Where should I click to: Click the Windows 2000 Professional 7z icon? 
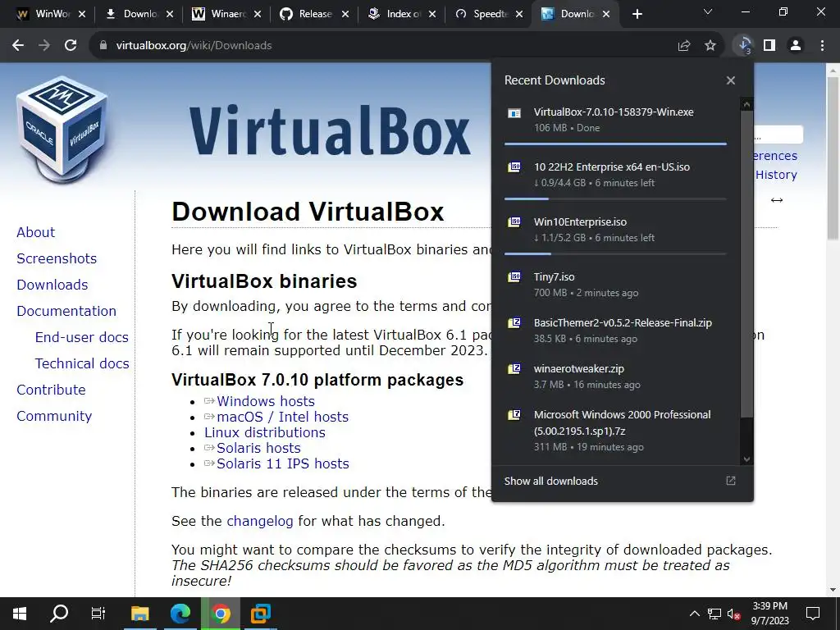point(514,415)
